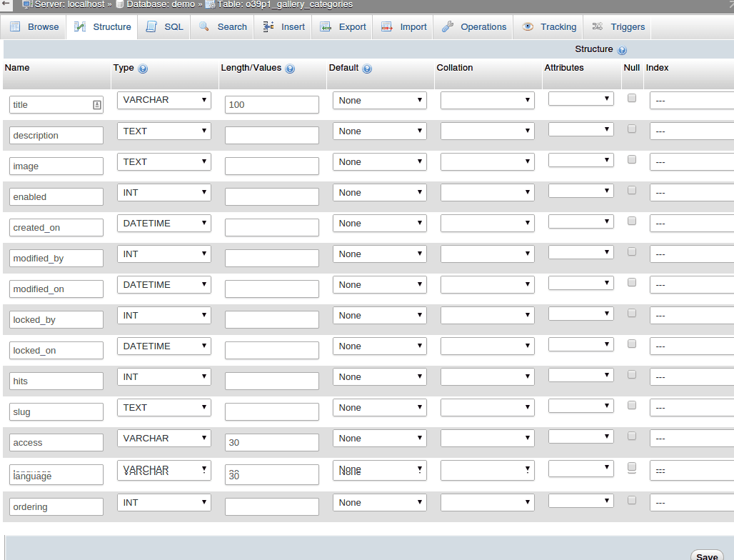Open Collation dropdown for image row

tap(487, 162)
